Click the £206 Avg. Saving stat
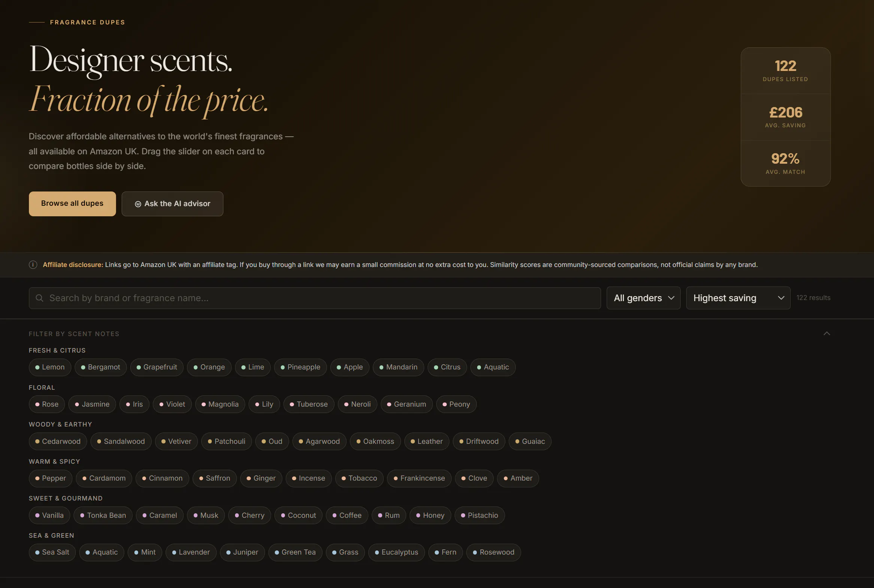The height and width of the screenshot is (588, 874). (785, 117)
